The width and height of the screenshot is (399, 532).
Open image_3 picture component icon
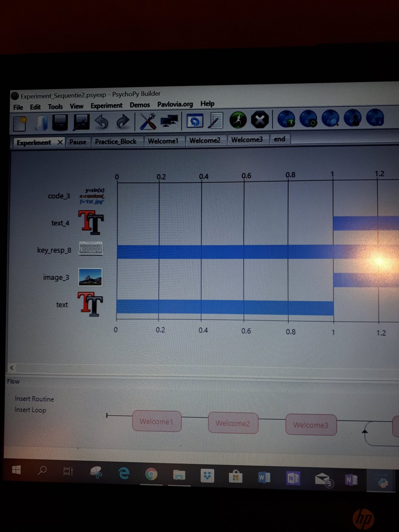tap(90, 277)
